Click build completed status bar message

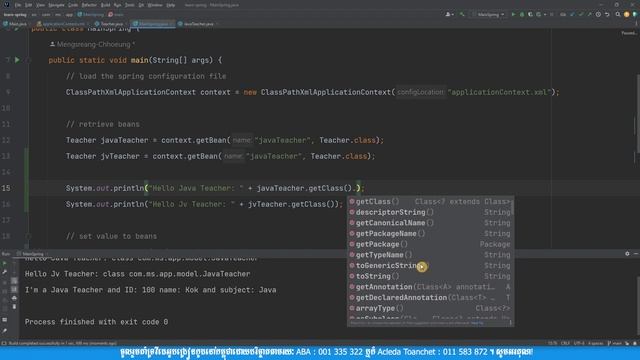[62, 343]
